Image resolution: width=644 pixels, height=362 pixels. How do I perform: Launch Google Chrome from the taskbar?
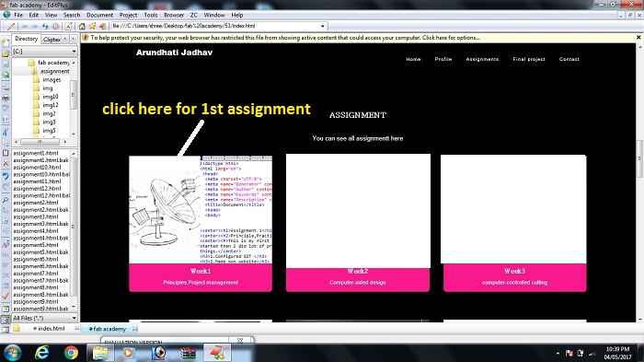coord(71,353)
